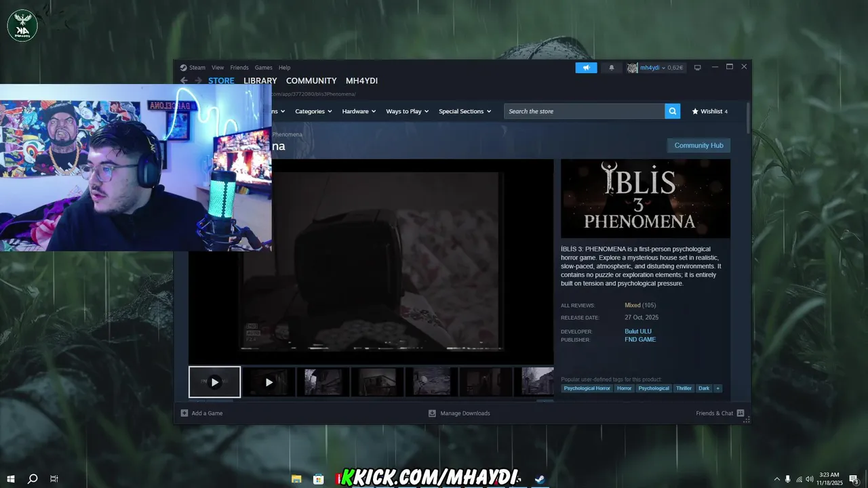
Task: Select the sixth media strip thumbnail
Action: coord(486,382)
